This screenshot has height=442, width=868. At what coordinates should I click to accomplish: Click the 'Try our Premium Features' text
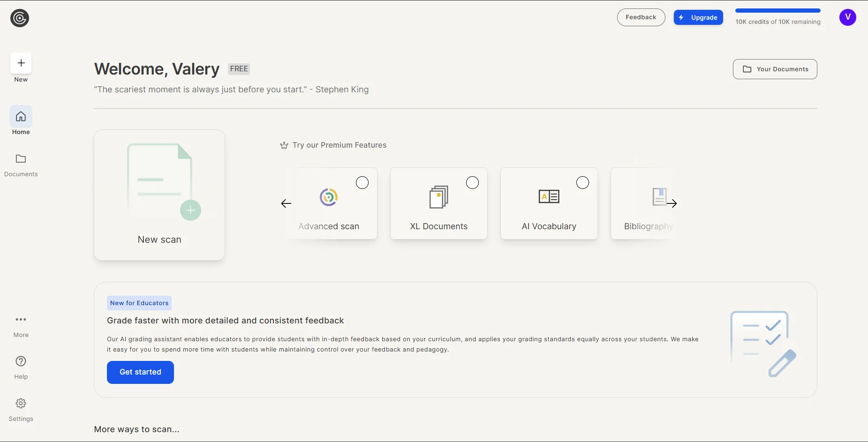tap(340, 145)
